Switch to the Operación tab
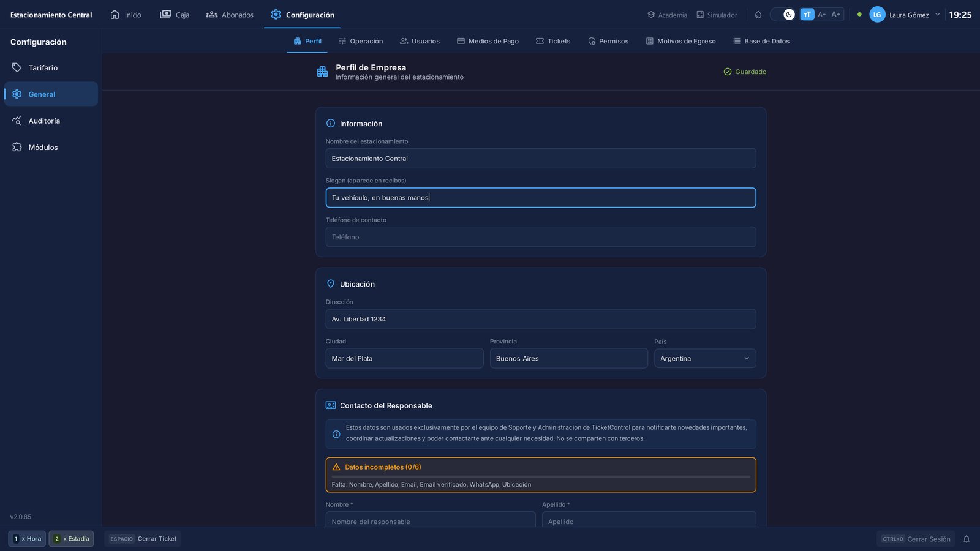The image size is (980, 551). 361,41
